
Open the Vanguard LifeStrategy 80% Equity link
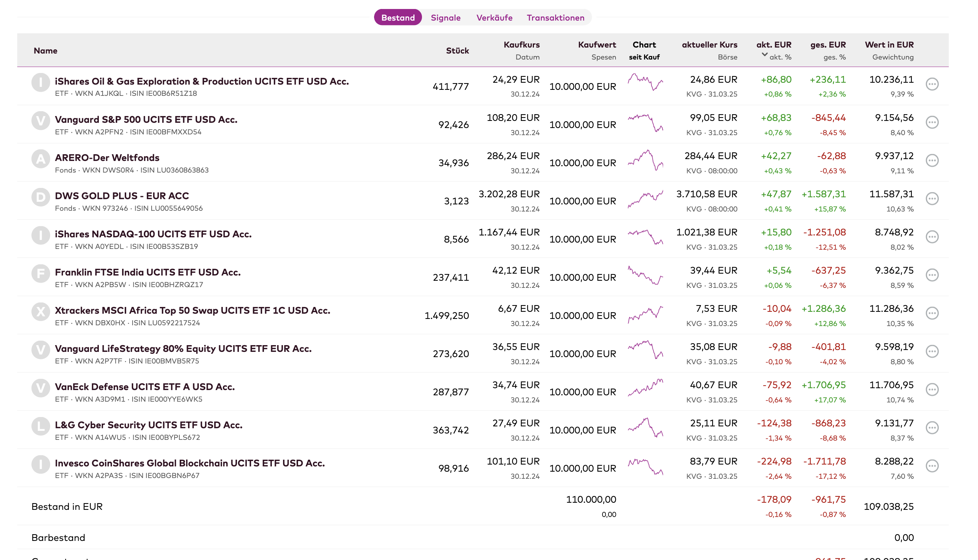183,349
